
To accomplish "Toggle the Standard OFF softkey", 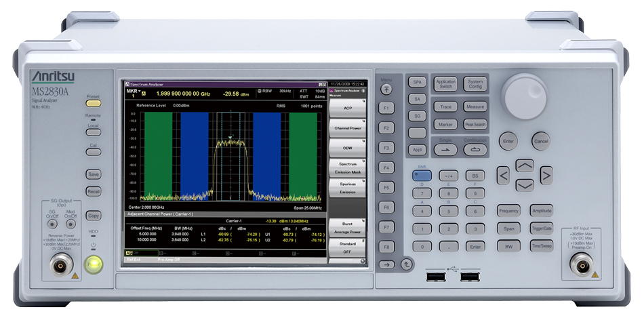I will point(347,247).
